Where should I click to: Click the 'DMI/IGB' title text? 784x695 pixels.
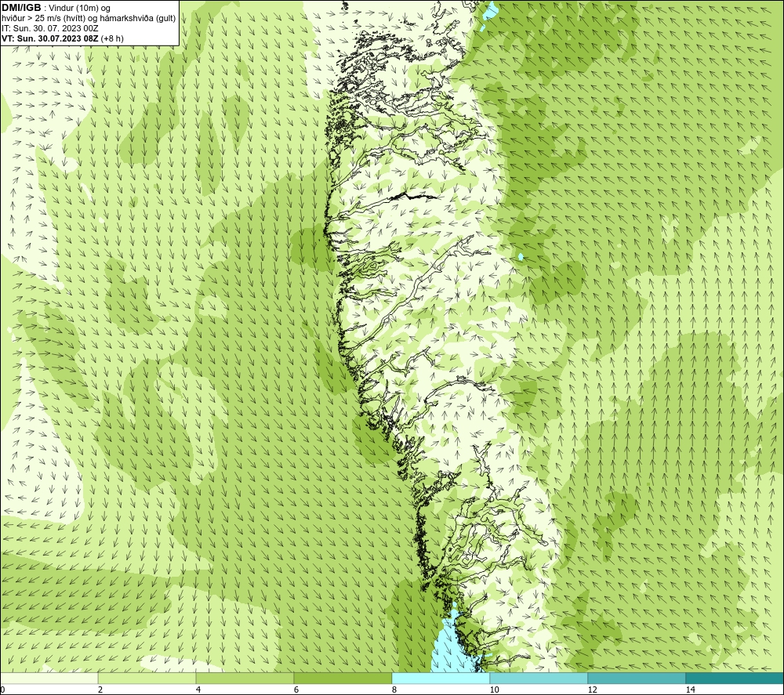coord(21,8)
